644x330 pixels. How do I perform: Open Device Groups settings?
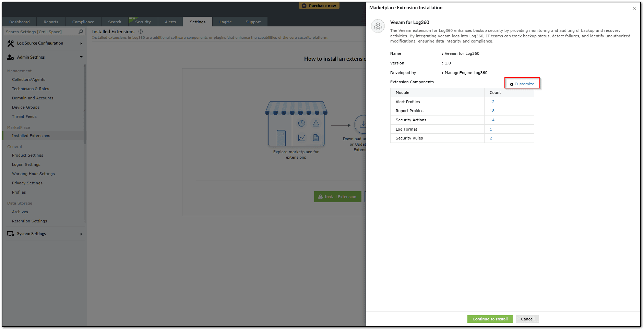coord(26,107)
